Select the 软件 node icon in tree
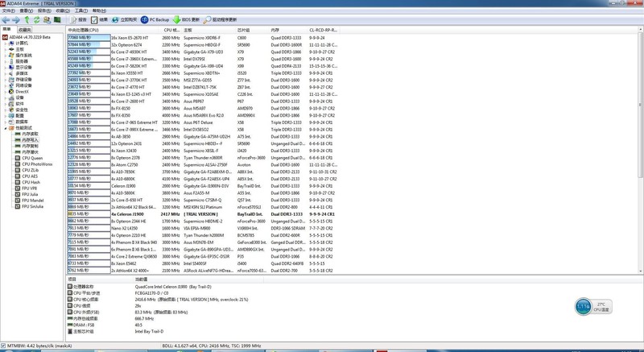Viewport: 644px width, 352px height. point(11,103)
